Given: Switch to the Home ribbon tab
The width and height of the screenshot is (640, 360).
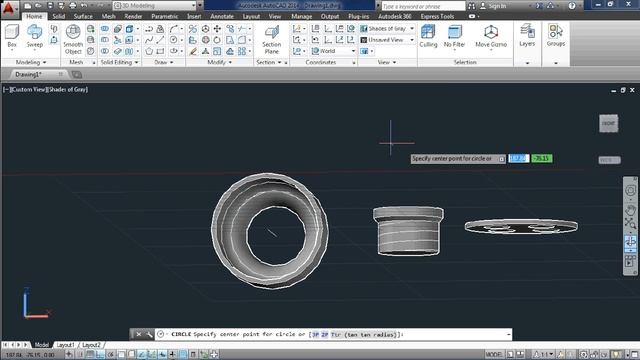Looking at the screenshot, I should [34, 16].
